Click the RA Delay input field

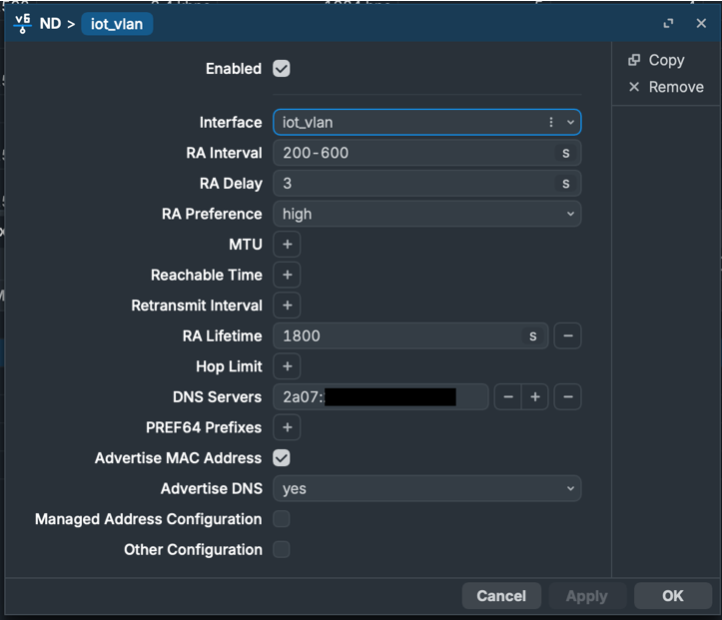point(427,183)
